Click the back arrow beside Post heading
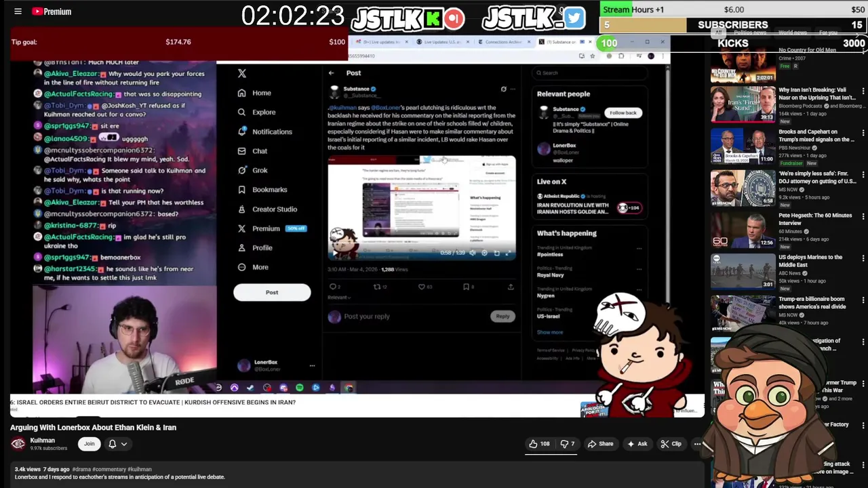This screenshot has width=868, height=488. pyautogui.click(x=331, y=73)
